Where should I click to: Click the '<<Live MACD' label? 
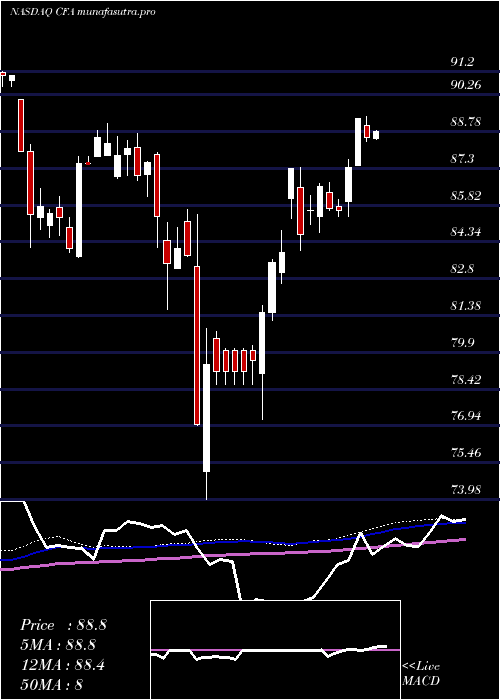click(x=421, y=673)
